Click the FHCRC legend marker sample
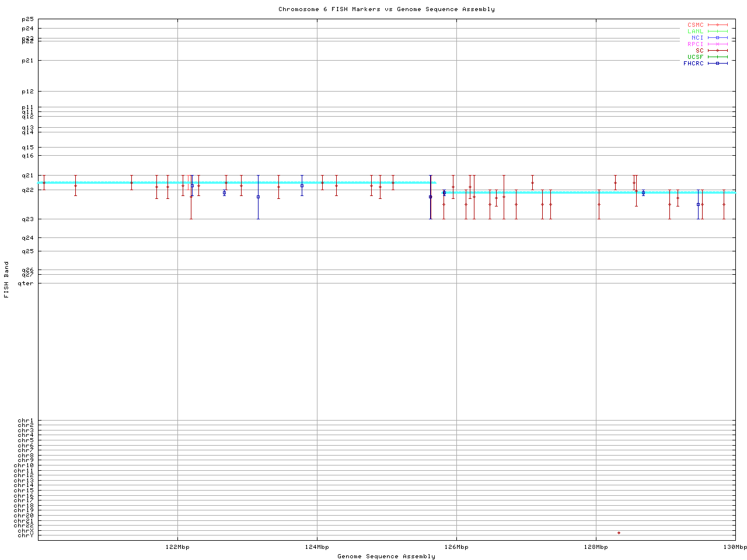The height and width of the screenshot is (560, 747). pyautogui.click(x=717, y=63)
